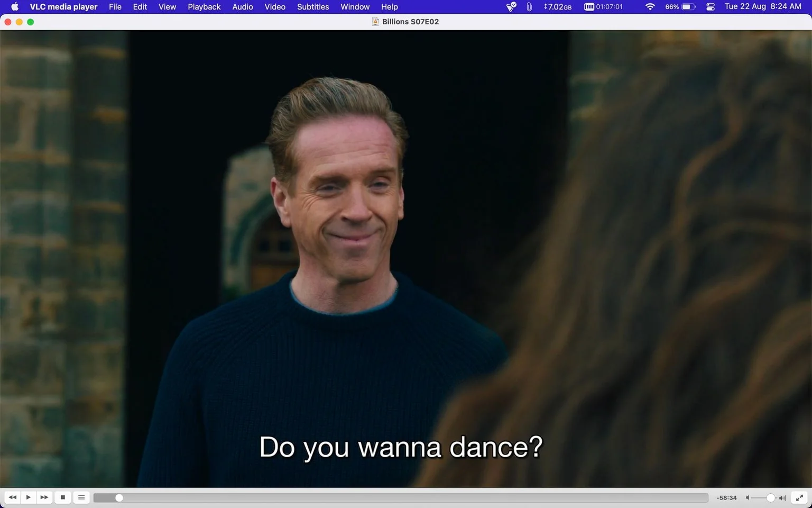812x508 pixels.
Task: Toggle fullscreen using the expand arrows icon
Action: (800, 497)
